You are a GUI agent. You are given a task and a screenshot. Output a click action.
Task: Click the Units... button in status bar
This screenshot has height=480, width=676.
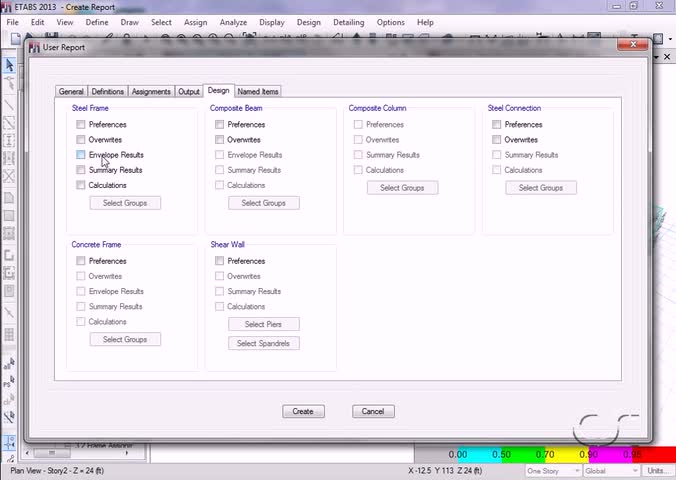coord(657,471)
